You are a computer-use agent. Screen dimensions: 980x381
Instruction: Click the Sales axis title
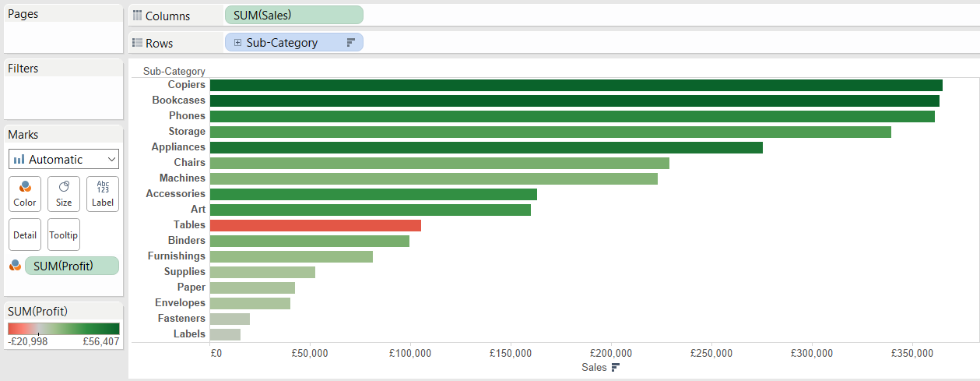pos(595,367)
